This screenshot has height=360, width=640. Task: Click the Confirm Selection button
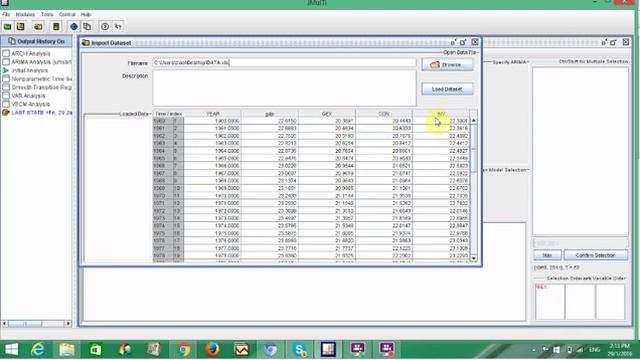(x=596, y=255)
